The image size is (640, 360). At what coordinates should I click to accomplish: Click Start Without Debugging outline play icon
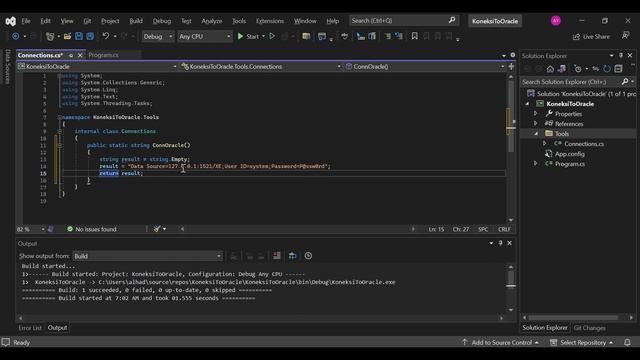(x=272, y=36)
